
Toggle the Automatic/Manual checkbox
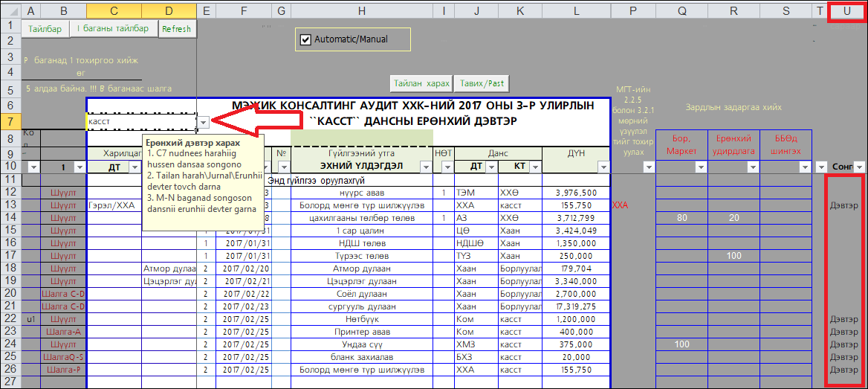tap(305, 39)
